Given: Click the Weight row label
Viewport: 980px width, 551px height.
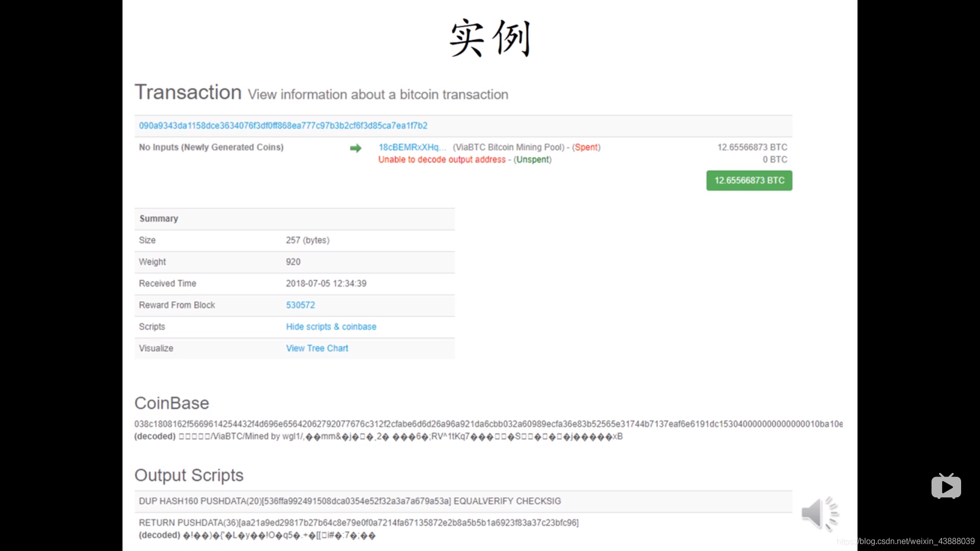Looking at the screenshot, I should click(x=152, y=262).
